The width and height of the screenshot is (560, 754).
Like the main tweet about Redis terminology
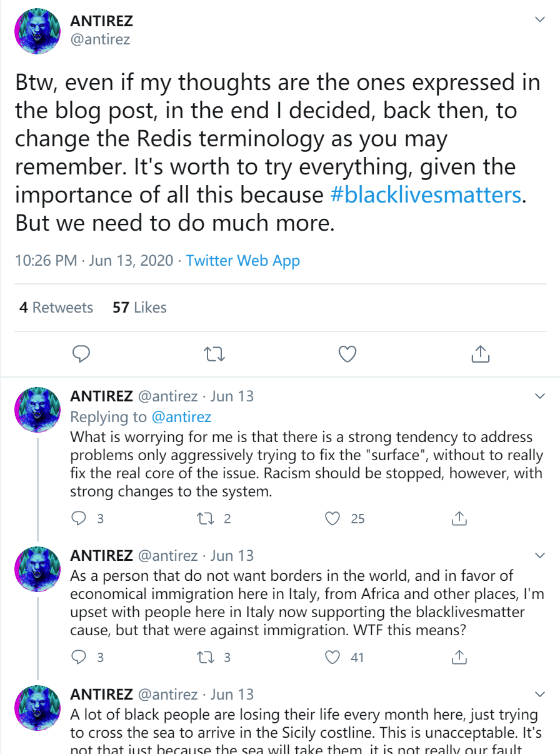(x=347, y=354)
